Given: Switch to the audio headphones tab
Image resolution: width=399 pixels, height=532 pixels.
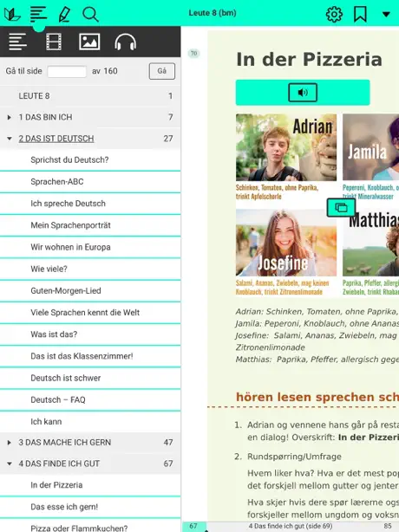Looking at the screenshot, I should tap(125, 42).
